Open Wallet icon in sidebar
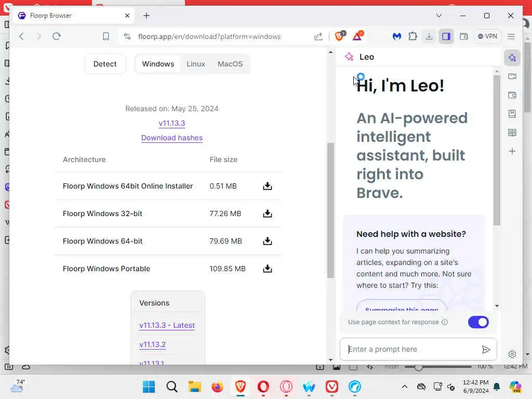Screen dimensions: 532x399 pyautogui.click(x=512, y=96)
